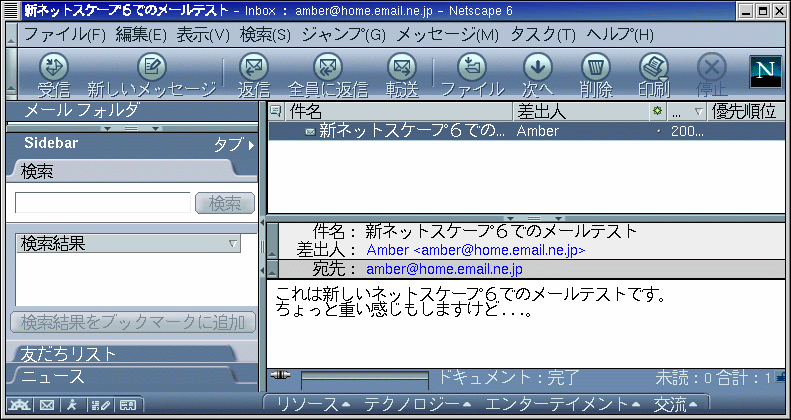Compose with the 新しいメッセージ icon
Screen dimensions: 791x420
(x=152, y=67)
